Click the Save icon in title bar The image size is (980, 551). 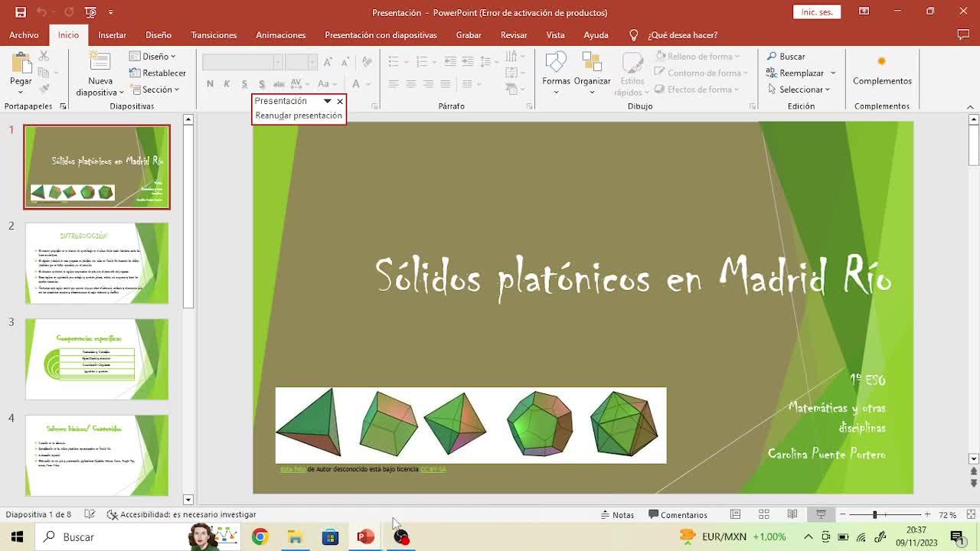(21, 12)
